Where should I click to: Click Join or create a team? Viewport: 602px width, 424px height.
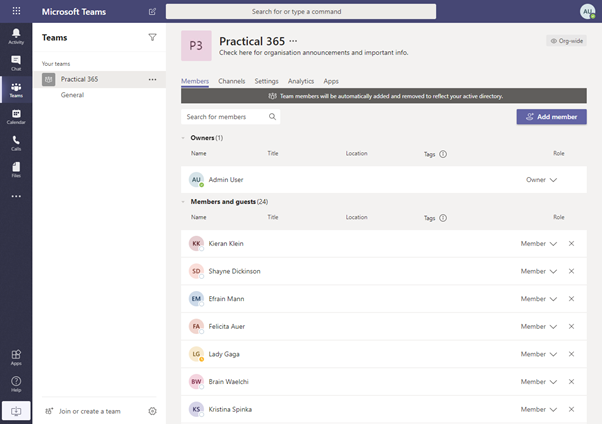[x=89, y=411]
